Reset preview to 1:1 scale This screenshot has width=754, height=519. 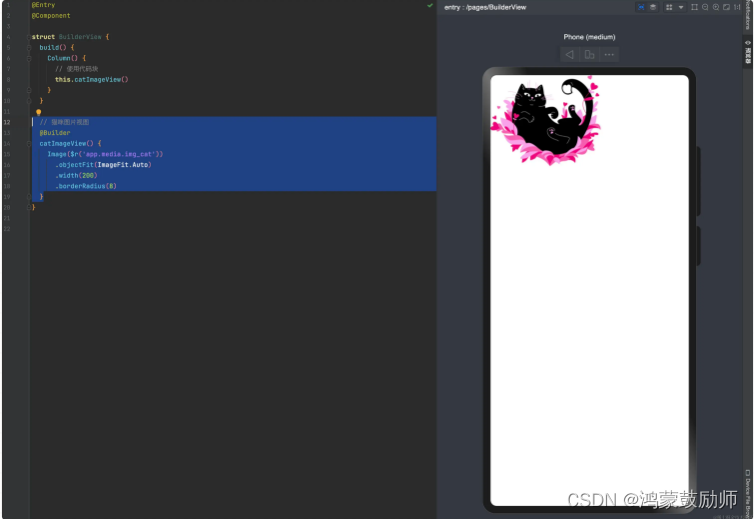pos(737,7)
